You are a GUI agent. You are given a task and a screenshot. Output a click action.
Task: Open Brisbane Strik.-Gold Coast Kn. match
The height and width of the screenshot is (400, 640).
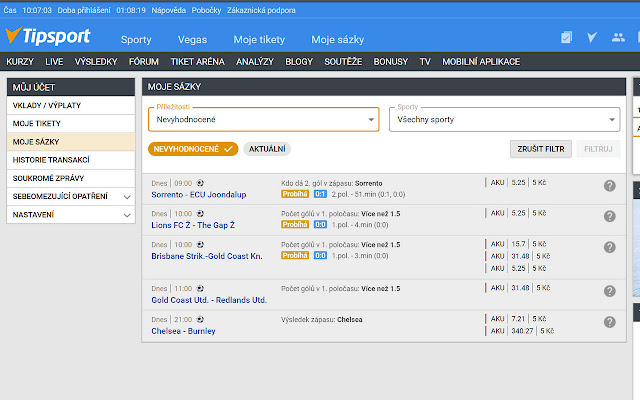[207, 256]
